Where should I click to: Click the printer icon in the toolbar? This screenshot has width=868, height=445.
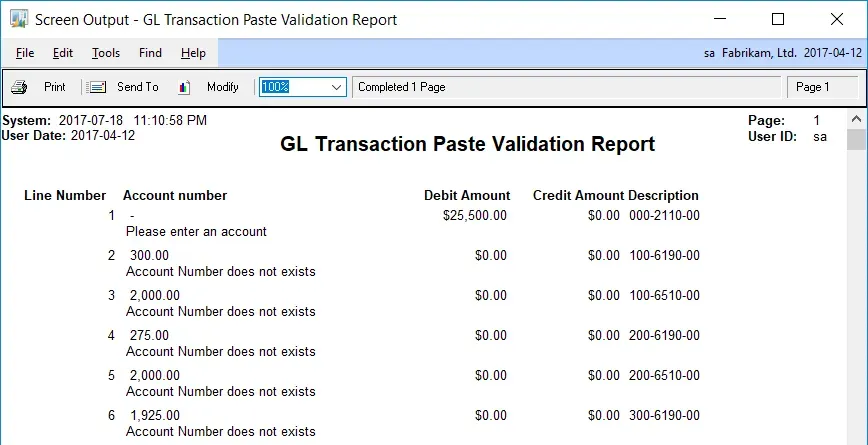(x=19, y=87)
